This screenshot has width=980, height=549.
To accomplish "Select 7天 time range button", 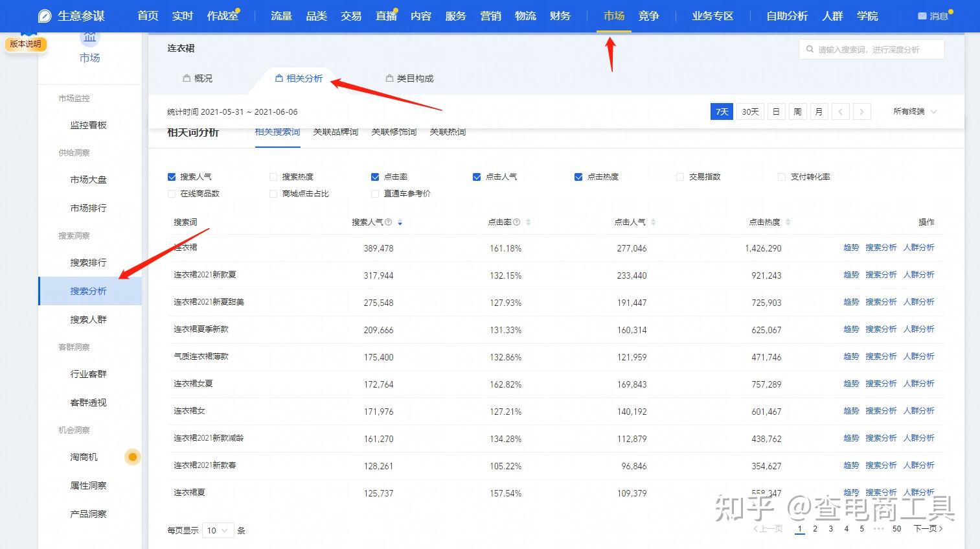I will click(x=722, y=111).
